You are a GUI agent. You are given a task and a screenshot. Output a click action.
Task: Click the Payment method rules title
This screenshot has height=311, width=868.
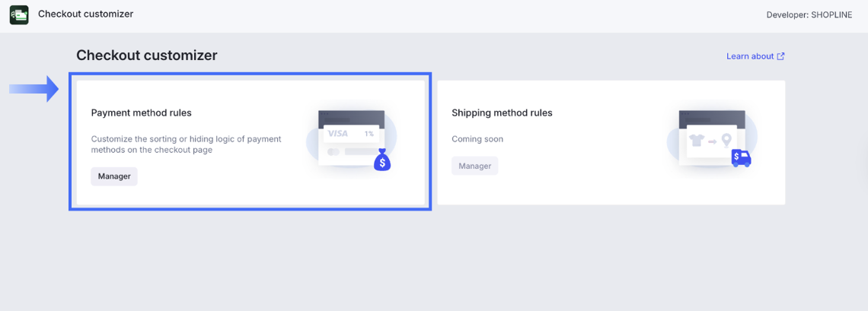click(x=142, y=113)
